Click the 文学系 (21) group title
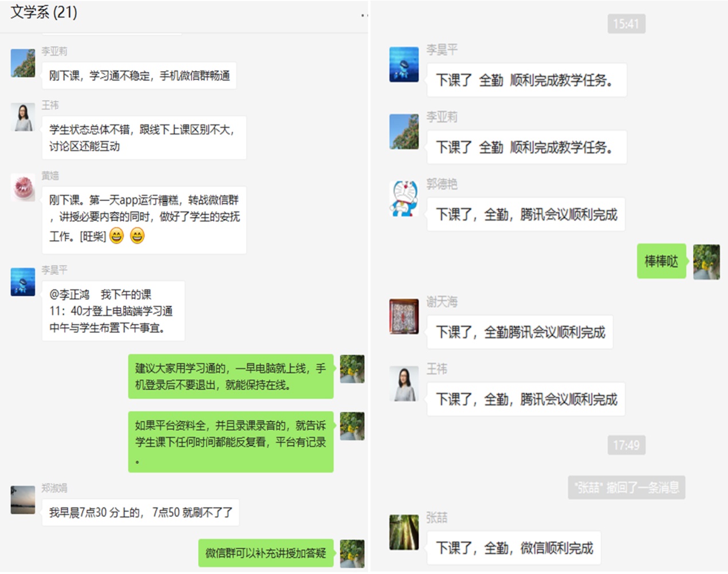The height and width of the screenshot is (574, 728). click(44, 12)
